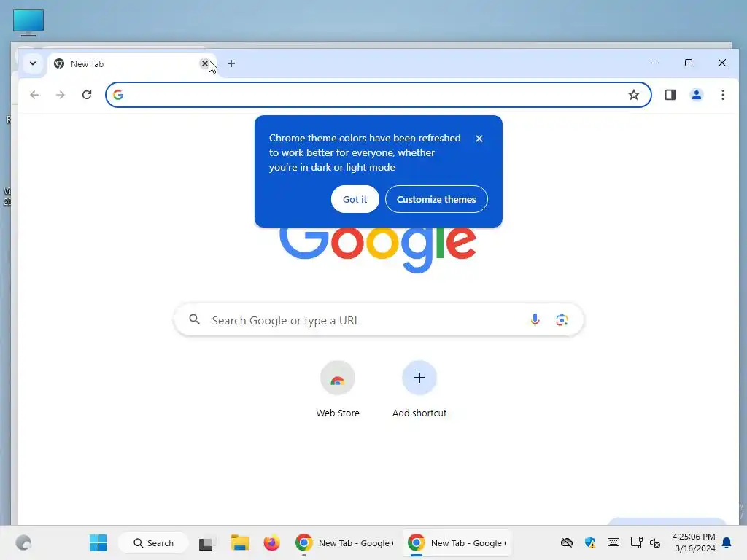The height and width of the screenshot is (560, 747).
Task: Click the taskbar Search box
Action: tap(153, 542)
